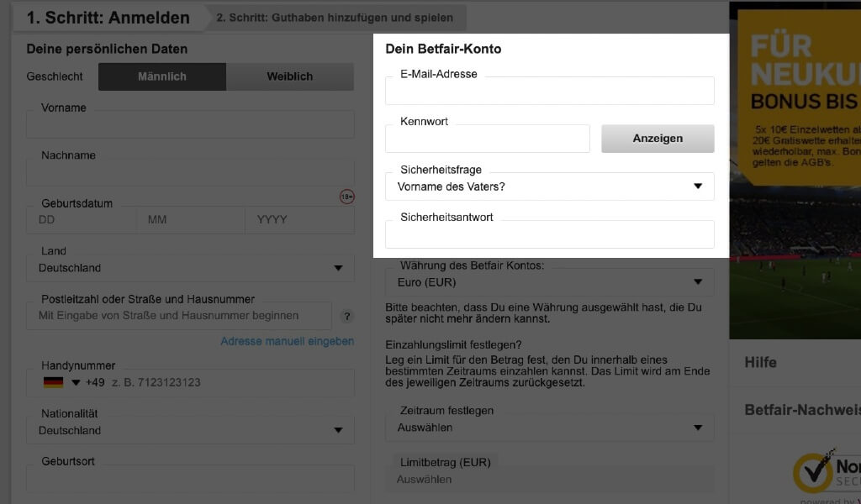Open the Limitbetrag (EUR) dropdown
This screenshot has height=504, width=861.
point(550,480)
